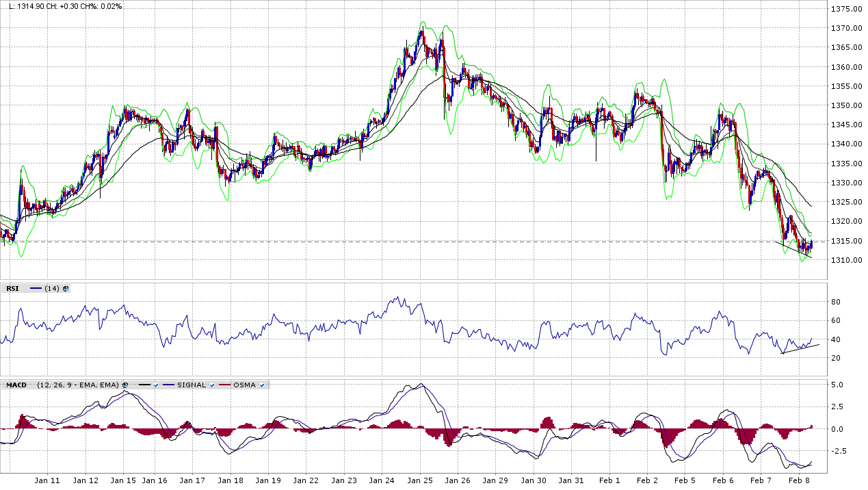Click the OSMA legend label
Image resolution: width=868 pixels, height=490 pixels.
click(x=244, y=385)
